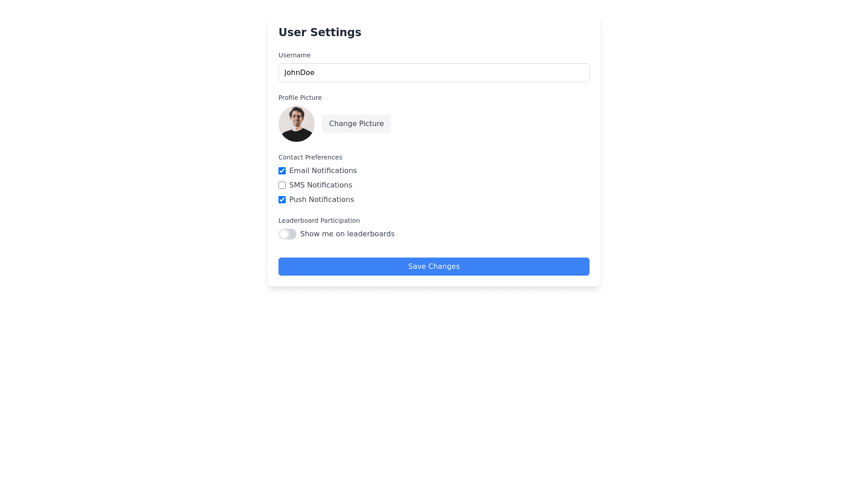Viewport: 868px width, 488px height.
Task: Toggle the leaderboard participation switch on
Action: 288,234
